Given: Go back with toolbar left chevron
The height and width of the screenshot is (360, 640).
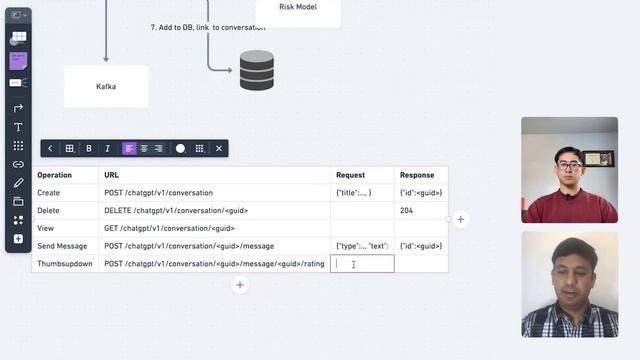Looking at the screenshot, I should pos(50,149).
